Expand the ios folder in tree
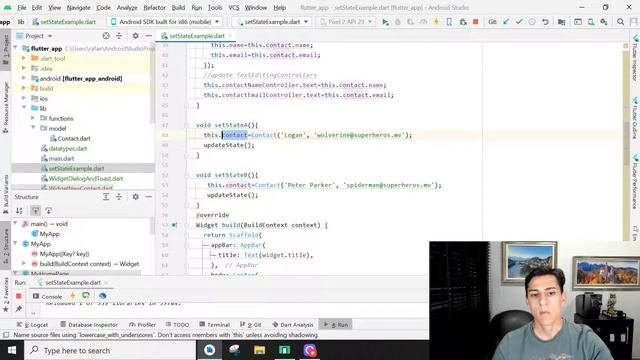640x360 pixels. pyautogui.click(x=24, y=98)
